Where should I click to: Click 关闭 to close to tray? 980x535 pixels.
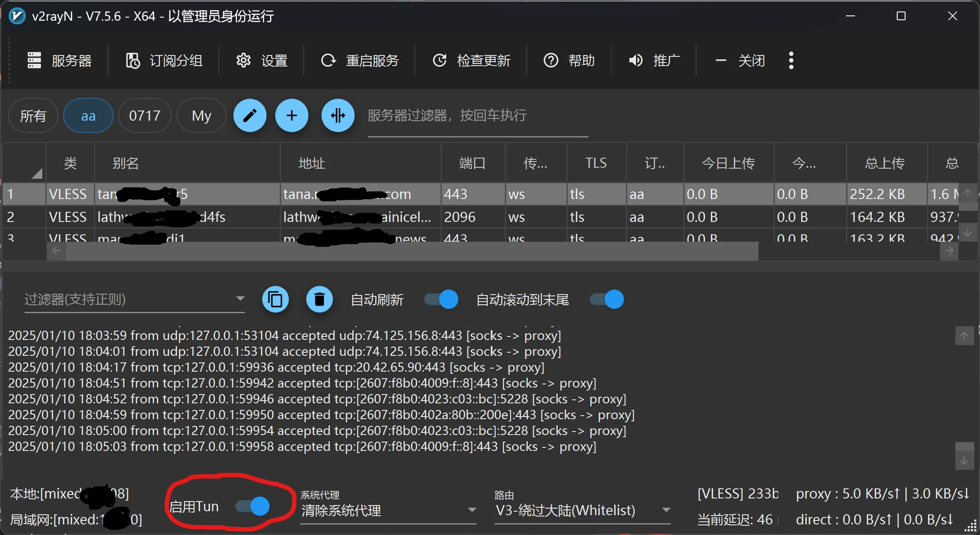740,60
